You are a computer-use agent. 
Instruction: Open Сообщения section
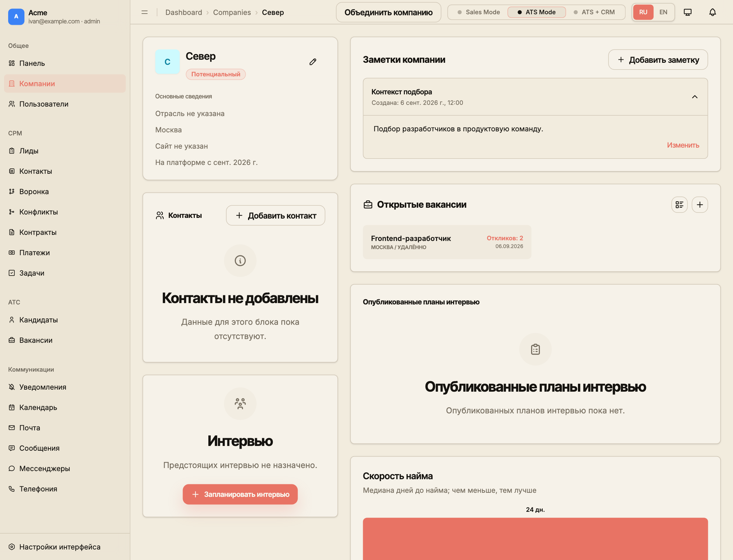[x=65, y=448]
